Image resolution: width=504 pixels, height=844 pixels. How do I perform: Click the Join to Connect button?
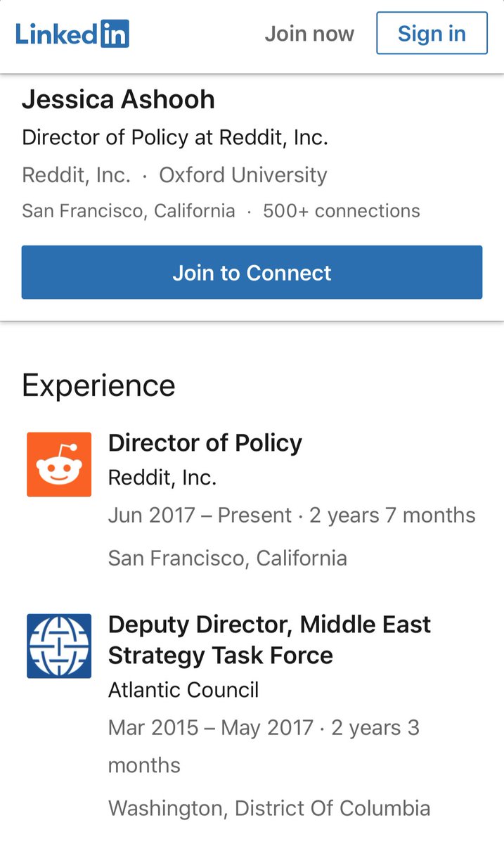(x=252, y=272)
